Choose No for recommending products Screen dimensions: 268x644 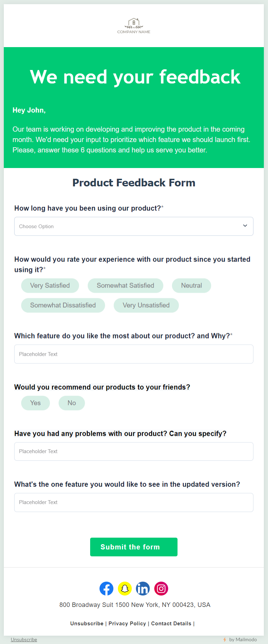point(71,403)
